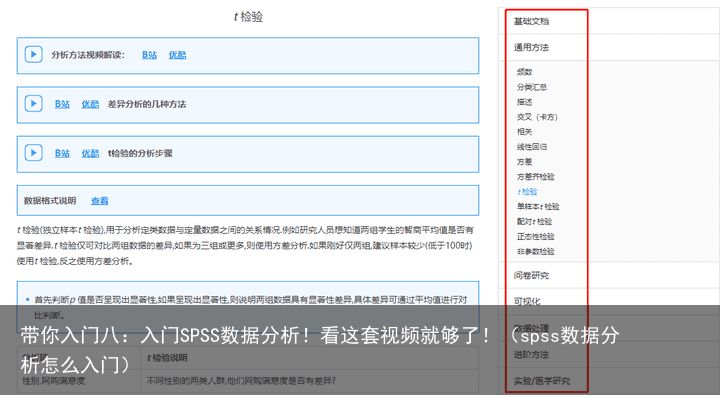Open 单样本t检验 in the sidebar

point(538,207)
